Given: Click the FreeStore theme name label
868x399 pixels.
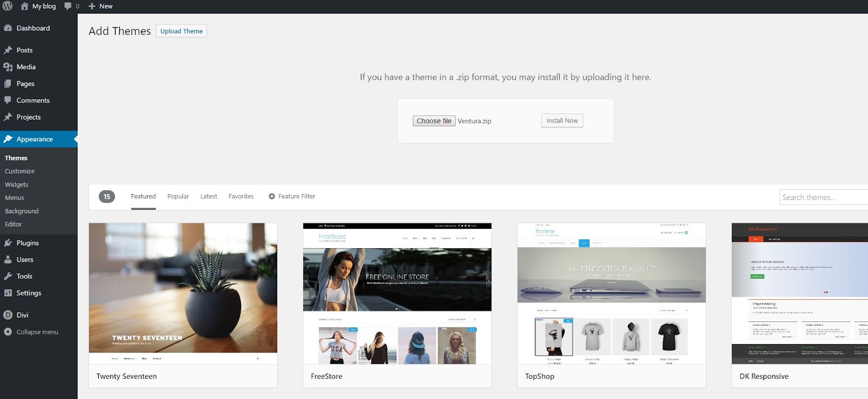Looking at the screenshot, I should click(327, 376).
